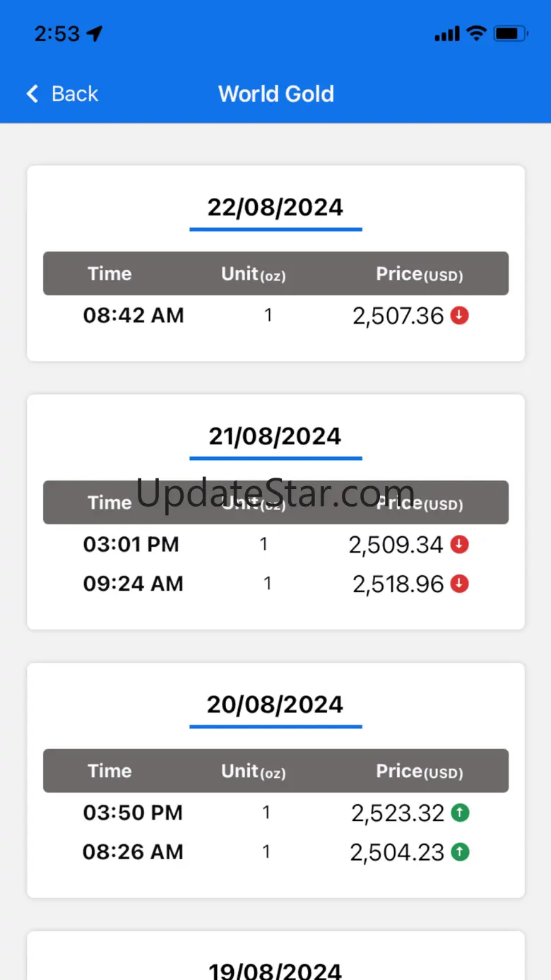Tap the battery icon in status bar
The width and height of the screenshot is (551, 980).
pyautogui.click(x=511, y=33)
